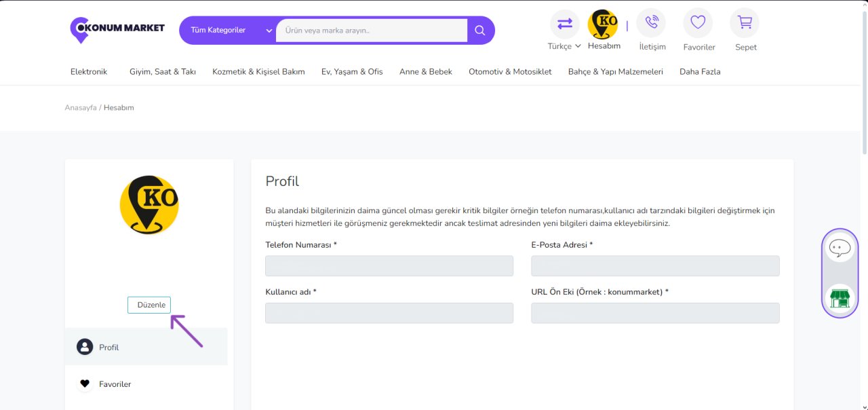The height and width of the screenshot is (410, 868).
Task: Click the E-Posta Adresi field
Action: (655, 266)
